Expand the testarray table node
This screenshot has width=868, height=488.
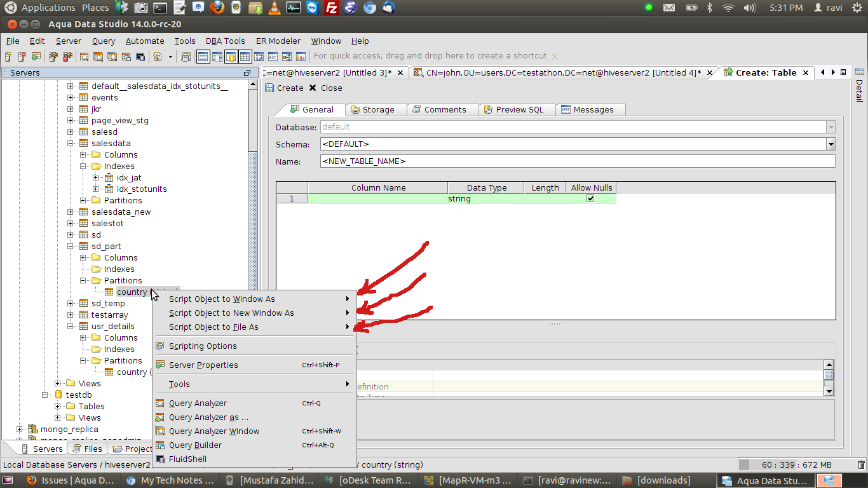click(71, 315)
